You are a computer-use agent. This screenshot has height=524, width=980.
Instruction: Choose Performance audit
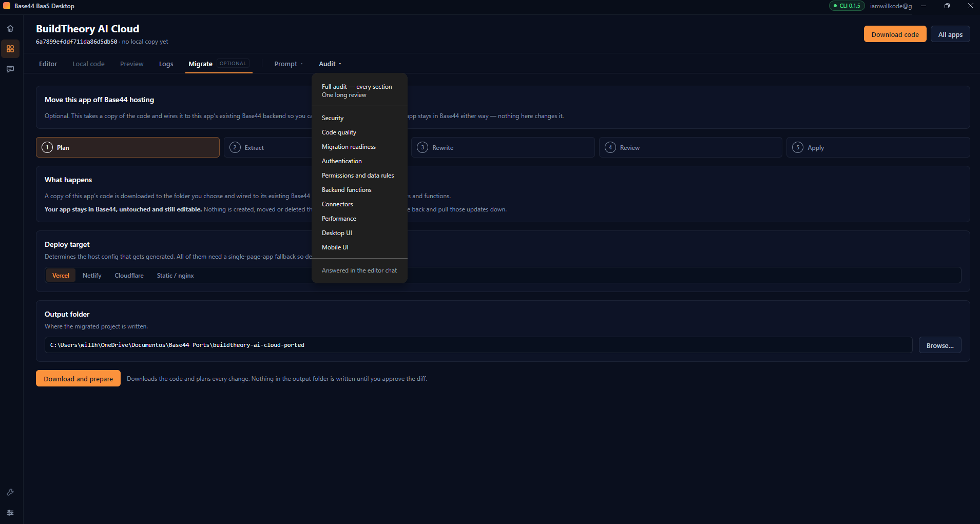[359, 219]
